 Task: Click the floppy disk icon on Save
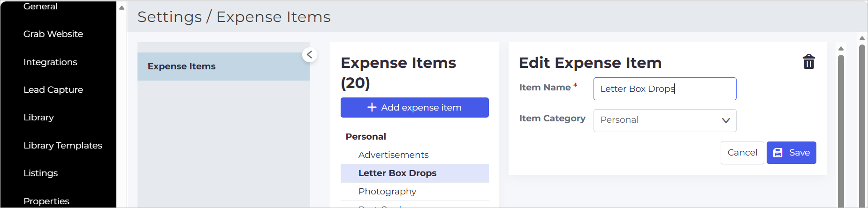click(778, 153)
